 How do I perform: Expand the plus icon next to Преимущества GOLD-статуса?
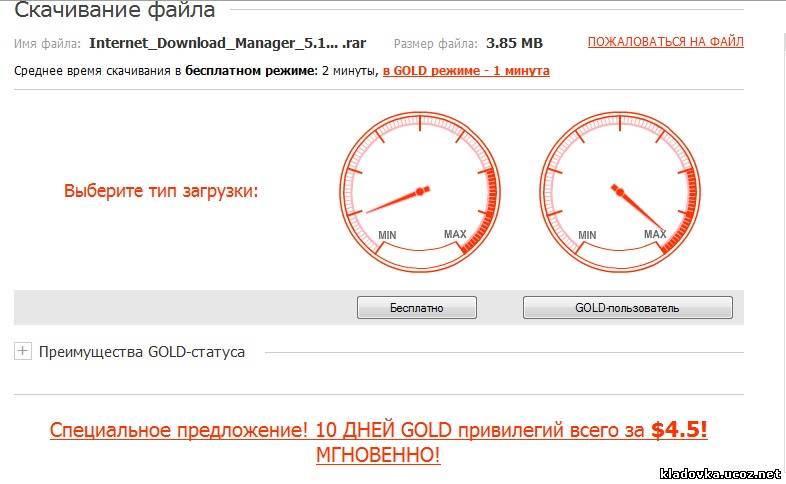[x=23, y=351]
